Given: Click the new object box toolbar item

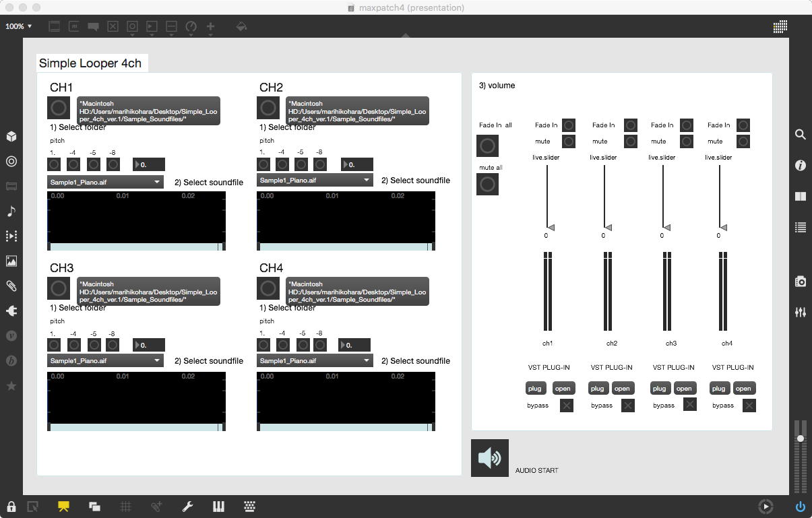Looking at the screenshot, I should (55, 26).
